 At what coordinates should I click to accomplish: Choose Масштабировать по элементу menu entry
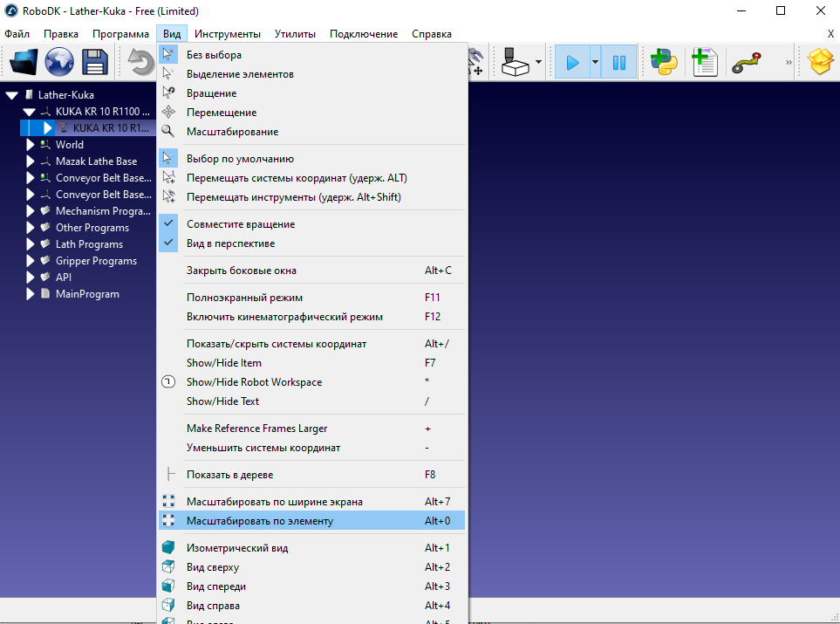pyautogui.click(x=260, y=521)
